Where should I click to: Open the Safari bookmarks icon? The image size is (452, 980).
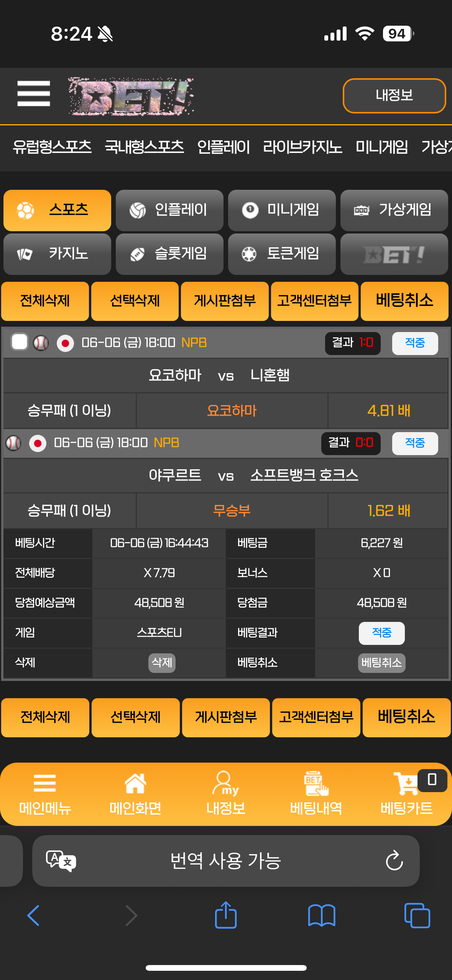point(322,916)
